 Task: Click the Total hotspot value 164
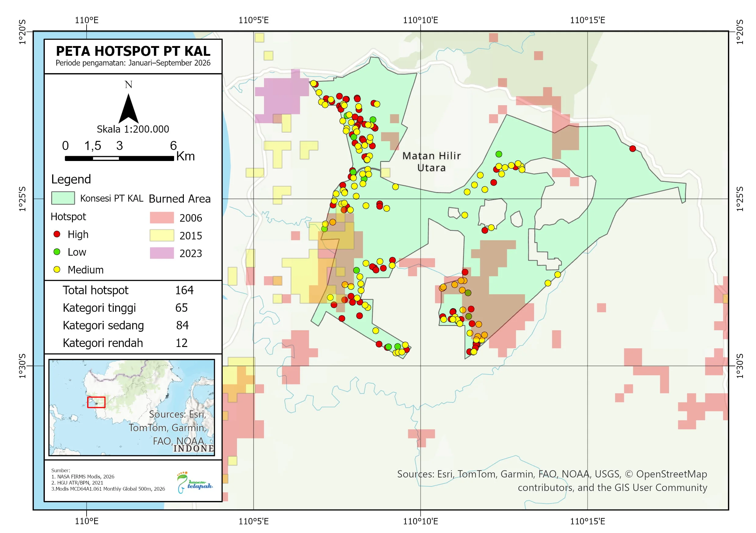coord(184,291)
